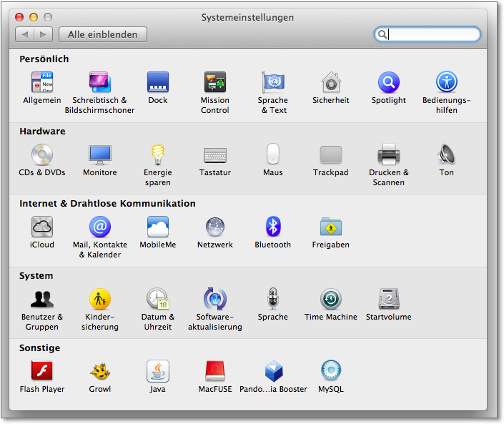This screenshot has width=504, height=424.
Task: Focus the search field in the toolbar
Action: tap(434, 34)
